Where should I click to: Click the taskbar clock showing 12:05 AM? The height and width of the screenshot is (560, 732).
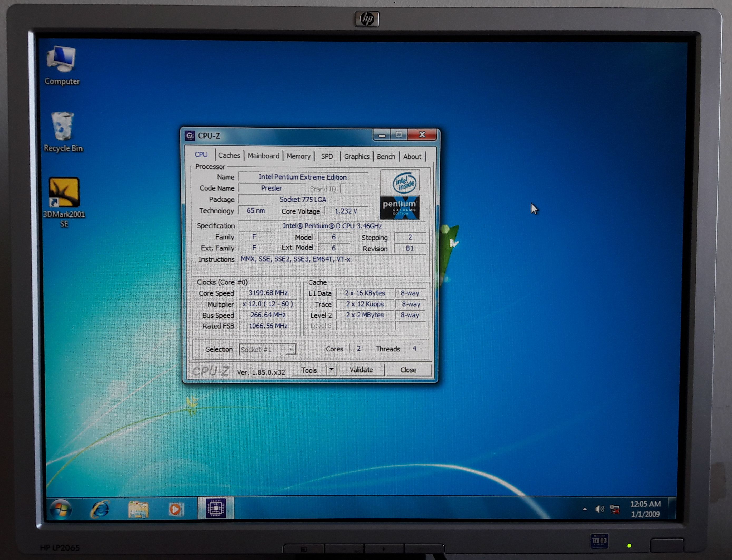pos(645,509)
